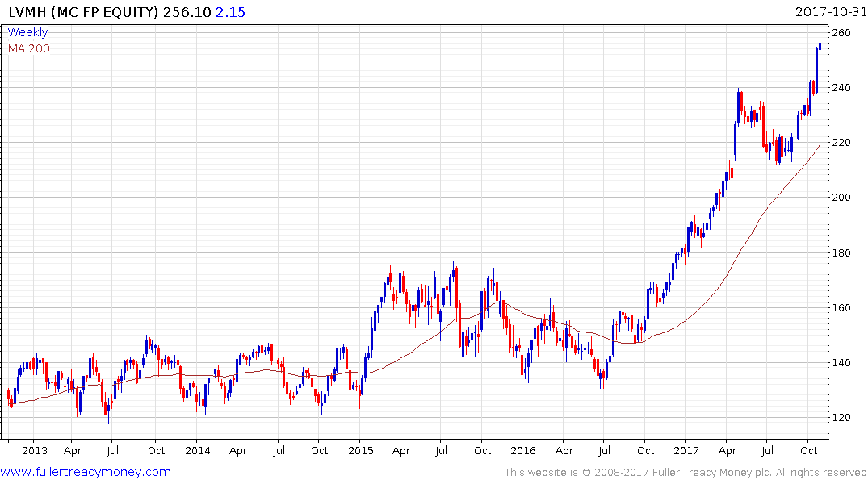Click the LVMH (MC FP EQUITY) chart title
Viewport: 868px width, 484px height.
tap(83, 12)
